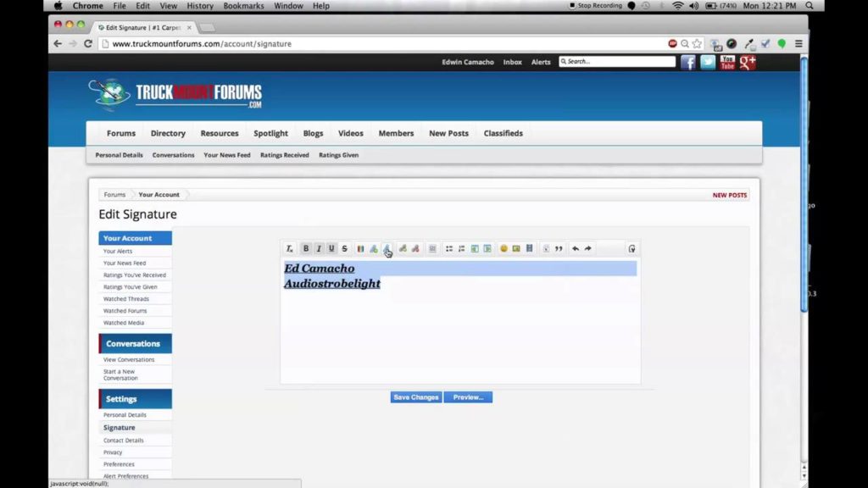The height and width of the screenshot is (488, 868).
Task: Open the Facebook icon in header
Action: point(688,63)
